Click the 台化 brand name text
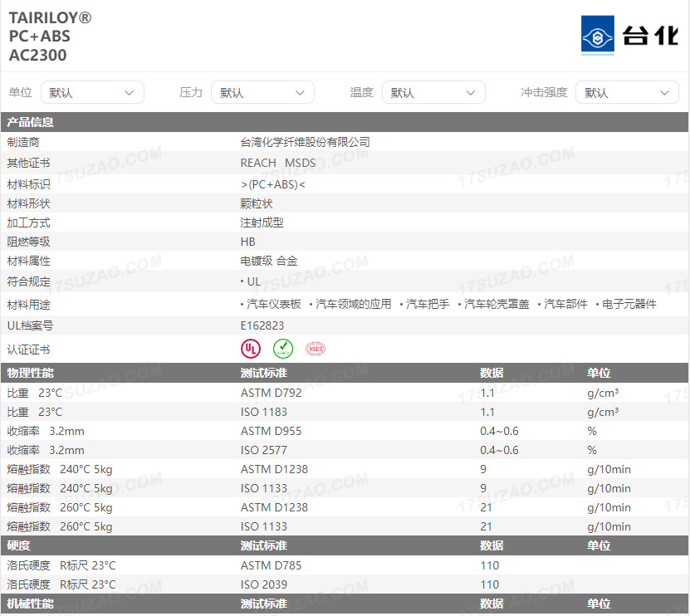This screenshot has height=616, width=690. pyautogui.click(x=650, y=35)
